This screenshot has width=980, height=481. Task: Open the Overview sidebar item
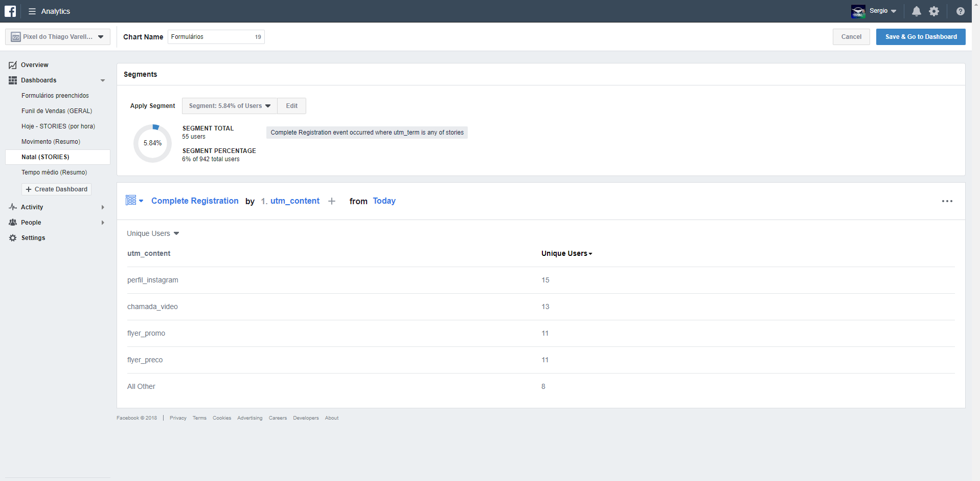(x=34, y=65)
